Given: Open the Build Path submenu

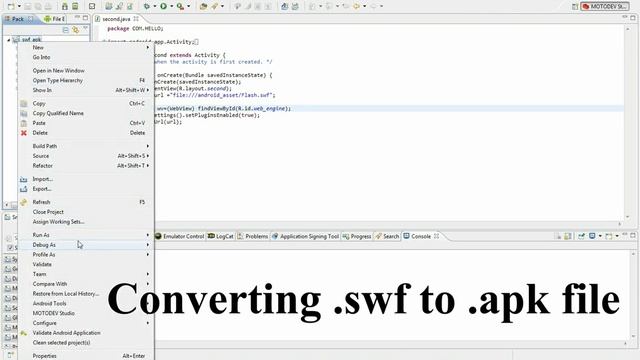Looking at the screenshot, I should [87, 146].
